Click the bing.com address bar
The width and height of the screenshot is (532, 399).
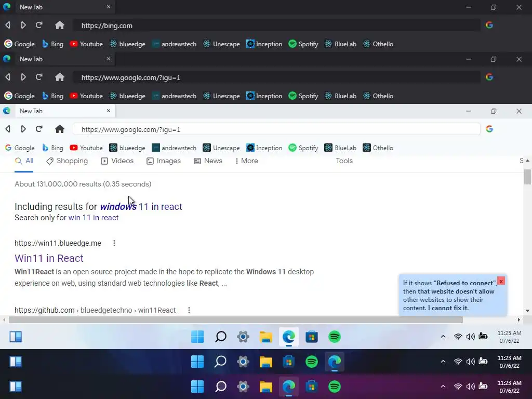[276, 25]
